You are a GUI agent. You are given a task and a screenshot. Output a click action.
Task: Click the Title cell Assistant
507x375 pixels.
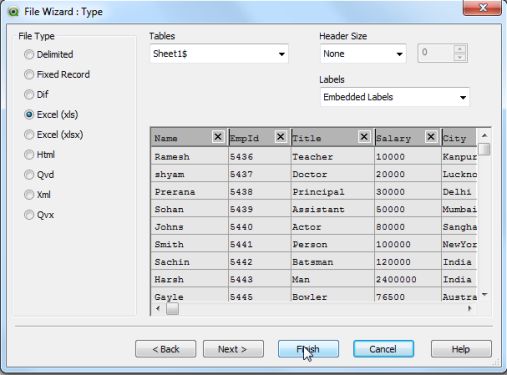pyautogui.click(x=333, y=209)
